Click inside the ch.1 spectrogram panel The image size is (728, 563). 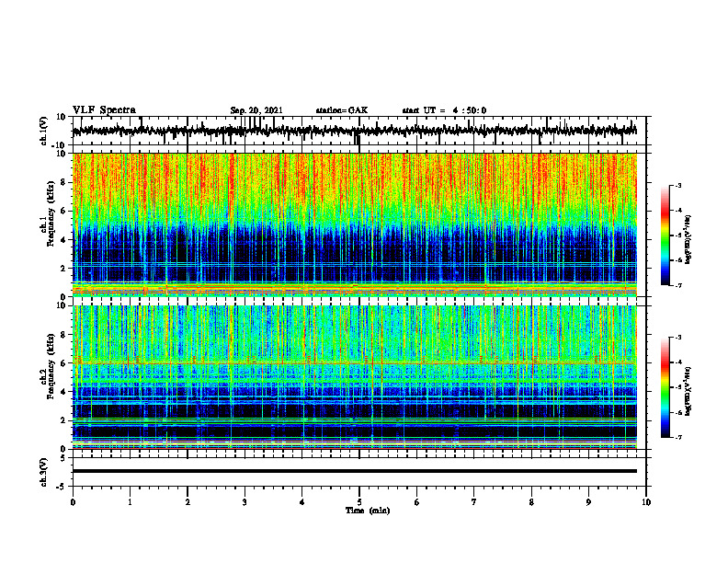tap(354, 224)
